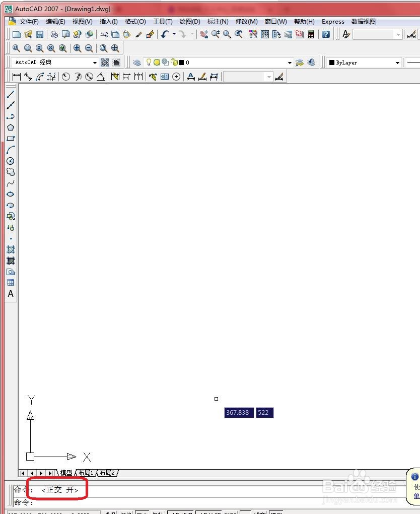The image size is (420, 514).
Task: Select the Multiline Text tool
Action: pos(11,294)
